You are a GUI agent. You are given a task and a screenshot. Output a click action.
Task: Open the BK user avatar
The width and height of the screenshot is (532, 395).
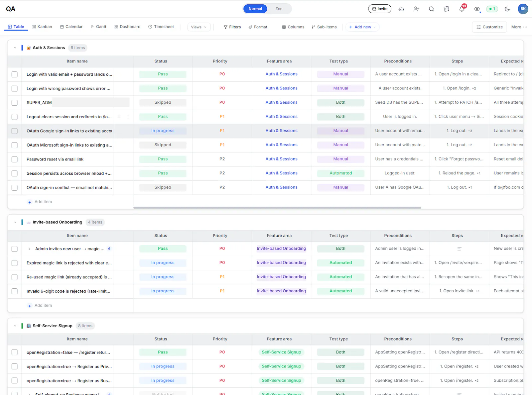point(523,9)
